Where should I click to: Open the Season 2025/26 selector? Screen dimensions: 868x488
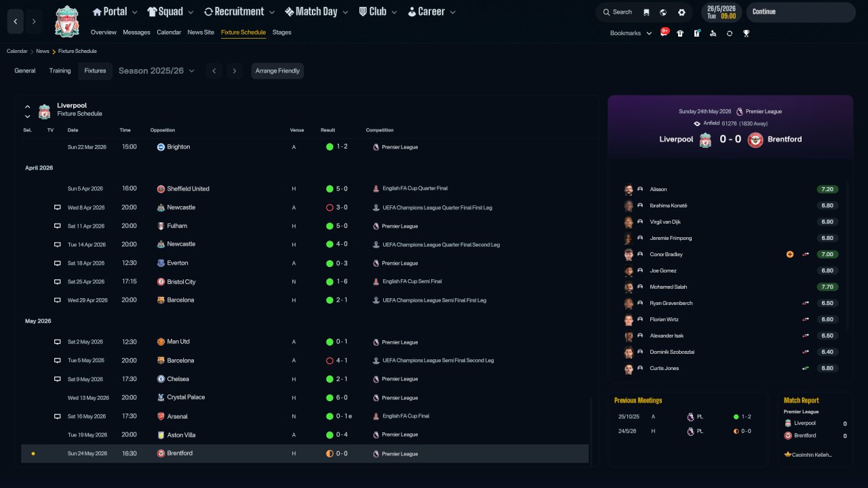(157, 71)
